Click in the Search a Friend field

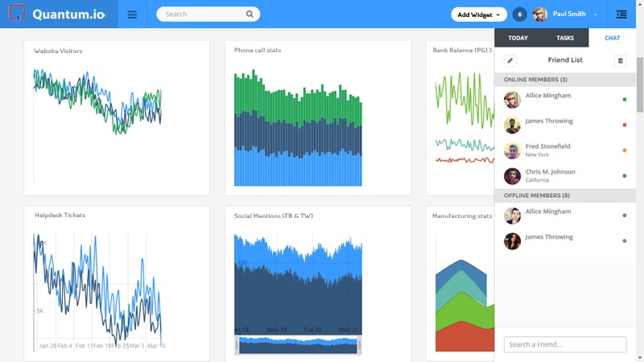click(565, 344)
